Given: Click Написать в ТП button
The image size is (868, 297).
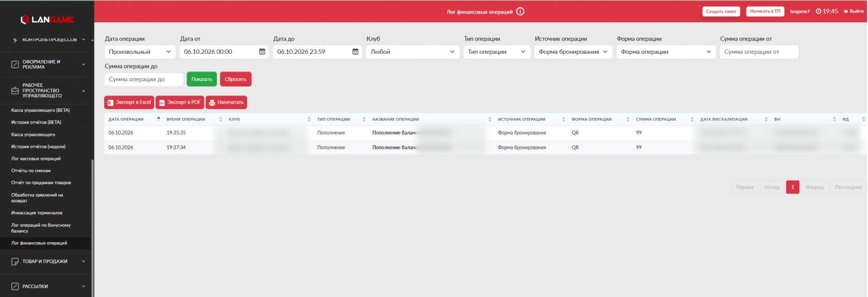Looking at the screenshot, I should 765,11.
